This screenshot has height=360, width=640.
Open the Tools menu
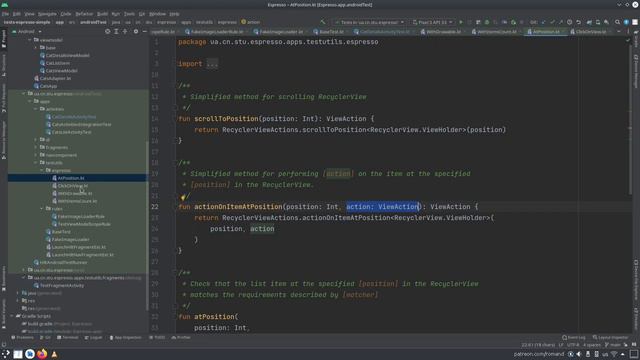pos(129,13)
